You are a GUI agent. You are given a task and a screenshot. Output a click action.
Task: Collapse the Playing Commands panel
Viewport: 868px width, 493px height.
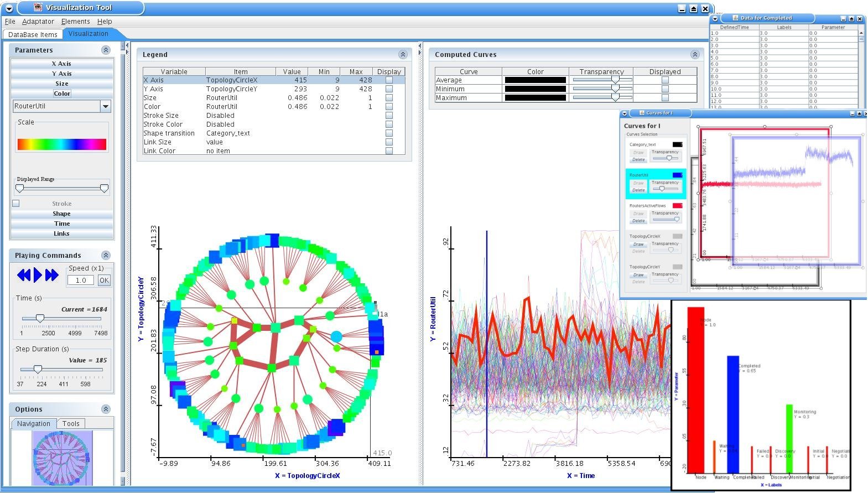coord(106,255)
